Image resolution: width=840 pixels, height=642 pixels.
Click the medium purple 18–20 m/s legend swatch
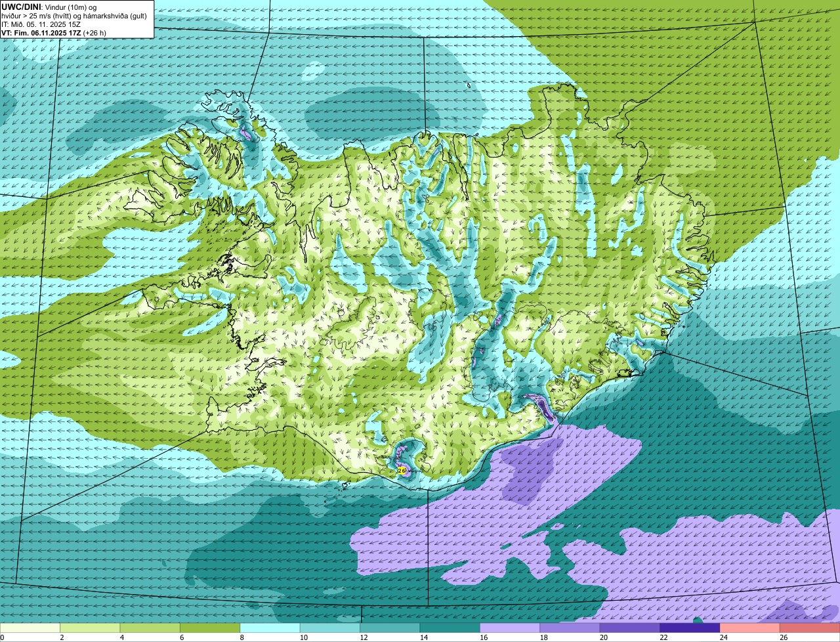570,628
